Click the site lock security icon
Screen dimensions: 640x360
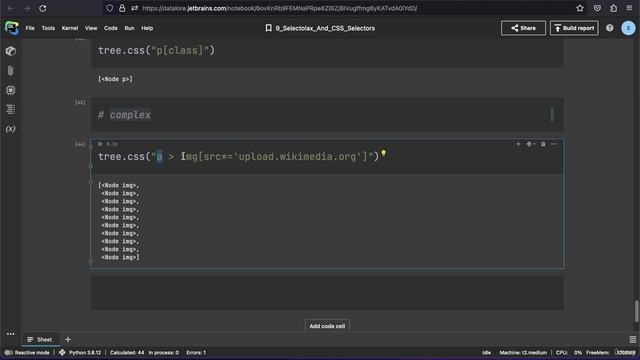[x=122, y=8]
